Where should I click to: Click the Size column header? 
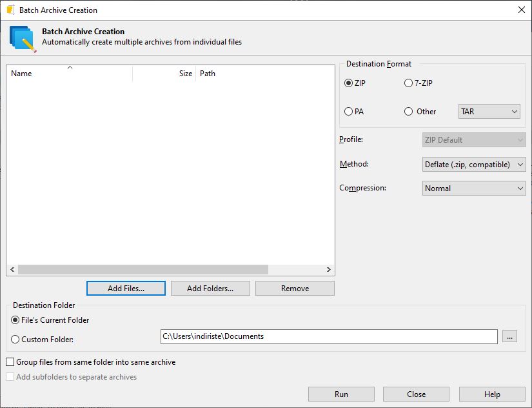(x=164, y=74)
